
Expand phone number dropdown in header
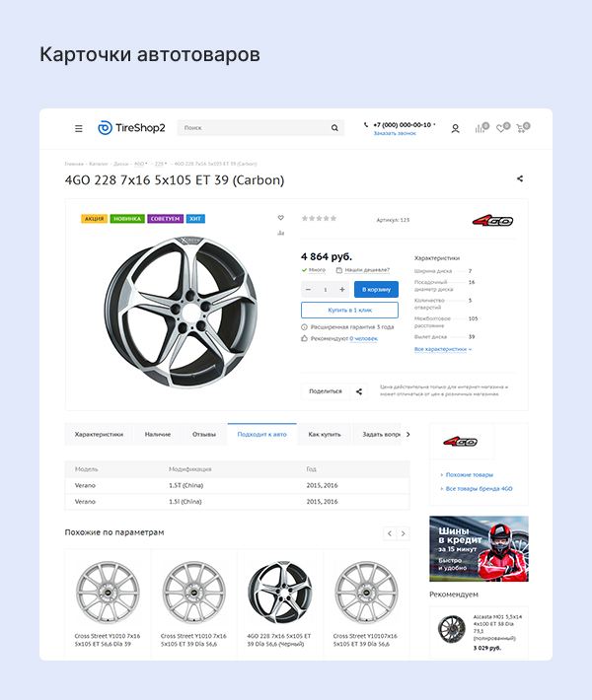[436, 125]
